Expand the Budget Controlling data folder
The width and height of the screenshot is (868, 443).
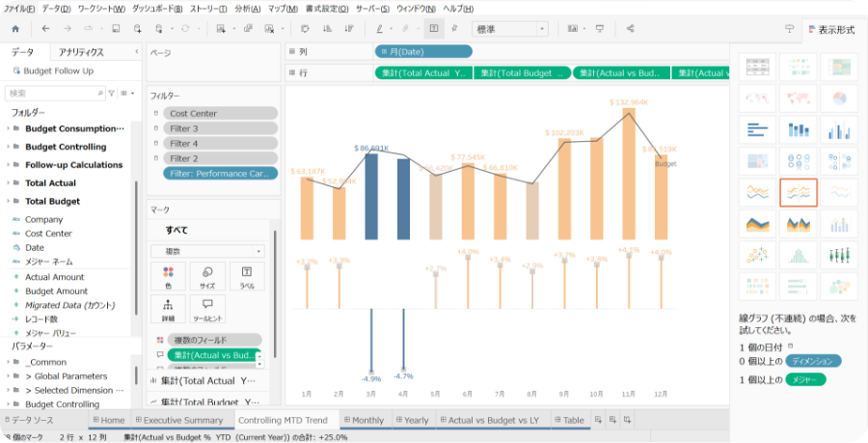(x=8, y=147)
